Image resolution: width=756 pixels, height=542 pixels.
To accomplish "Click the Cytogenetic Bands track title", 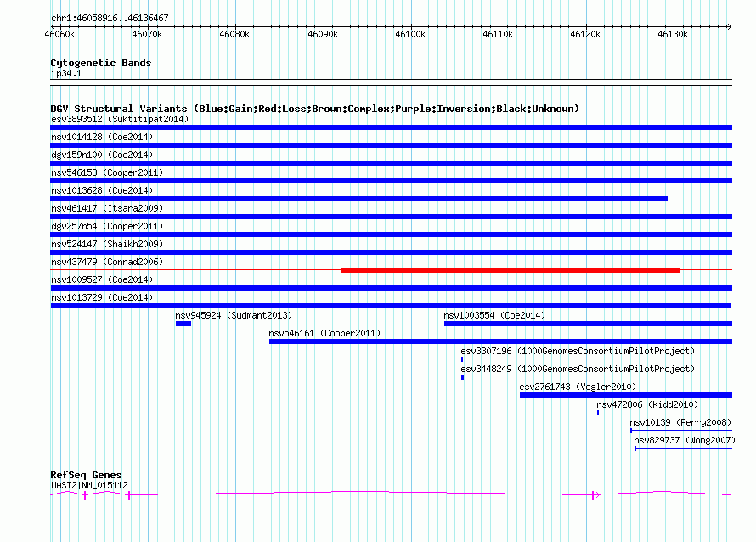I will click(x=100, y=63).
